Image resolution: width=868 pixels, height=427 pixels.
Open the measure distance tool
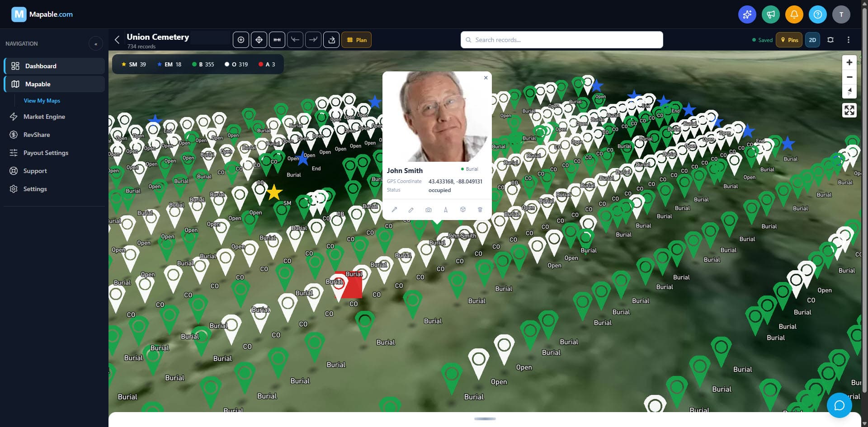[277, 40]
